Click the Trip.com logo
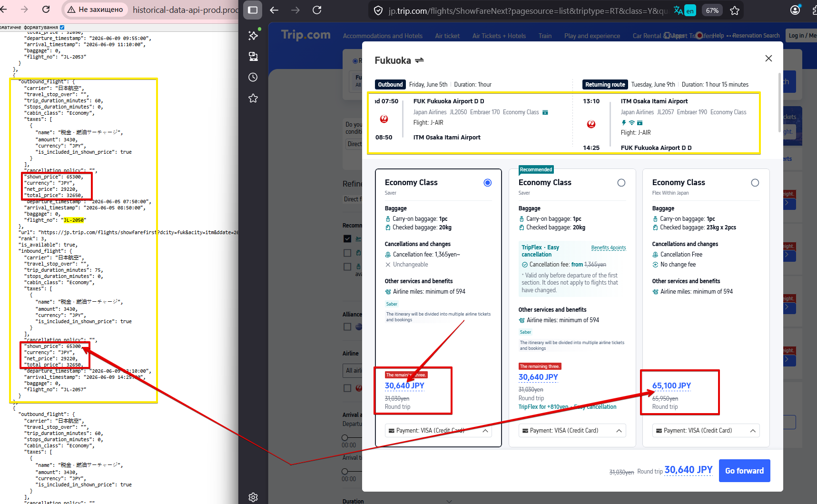This screenshot has width=817, height=504. [305, 35]
